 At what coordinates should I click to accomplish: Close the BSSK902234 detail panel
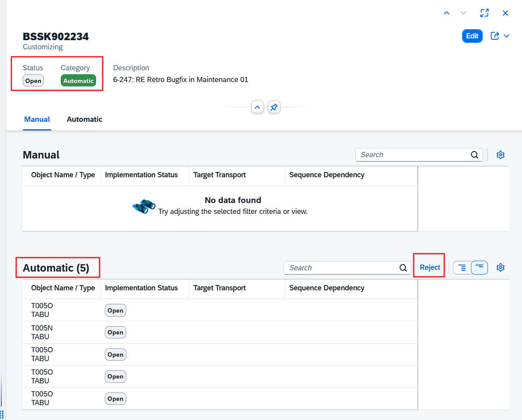coord(505,13)
